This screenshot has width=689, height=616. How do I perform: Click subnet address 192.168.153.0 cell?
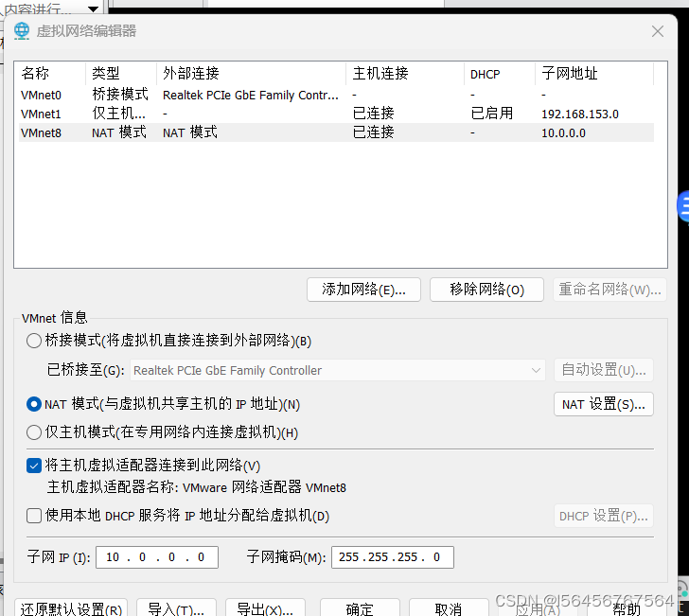point(580,114)
